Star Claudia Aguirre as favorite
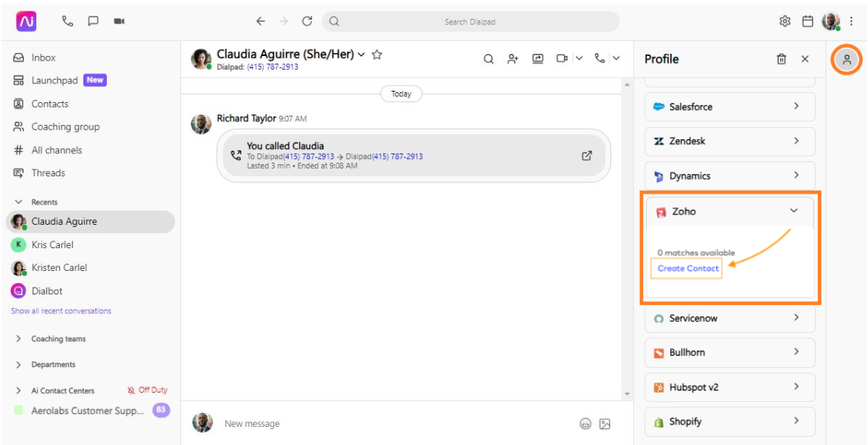This screenshot has height=445, width=868. [377, 54]
